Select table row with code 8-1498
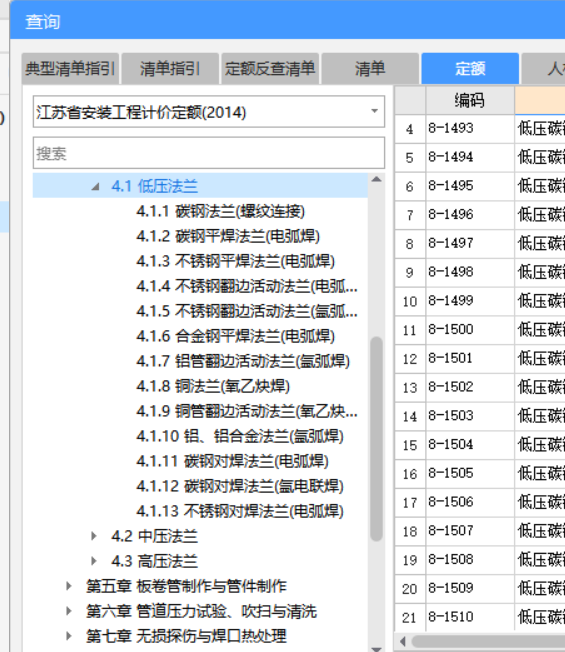Screen dimensions: 565x652 point(480,272)
